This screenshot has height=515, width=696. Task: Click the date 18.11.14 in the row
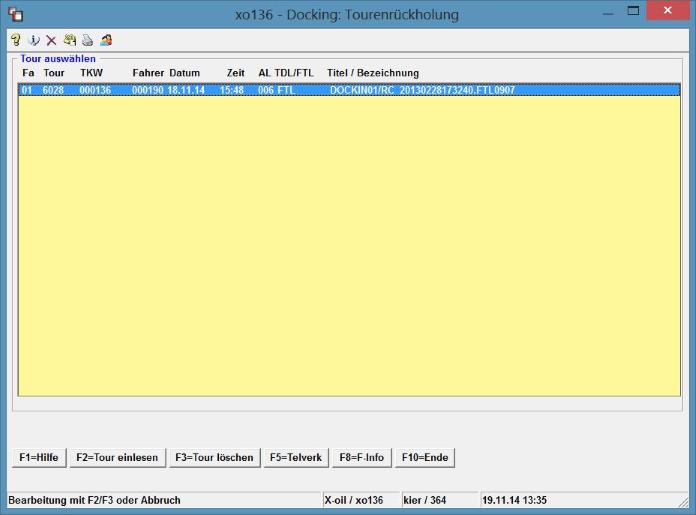tap(186, 90)
